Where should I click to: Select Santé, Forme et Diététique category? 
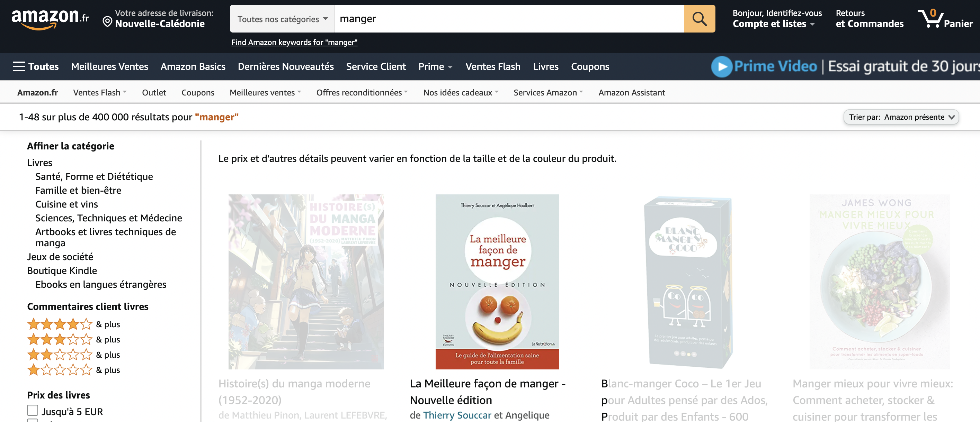pos(94,176)
